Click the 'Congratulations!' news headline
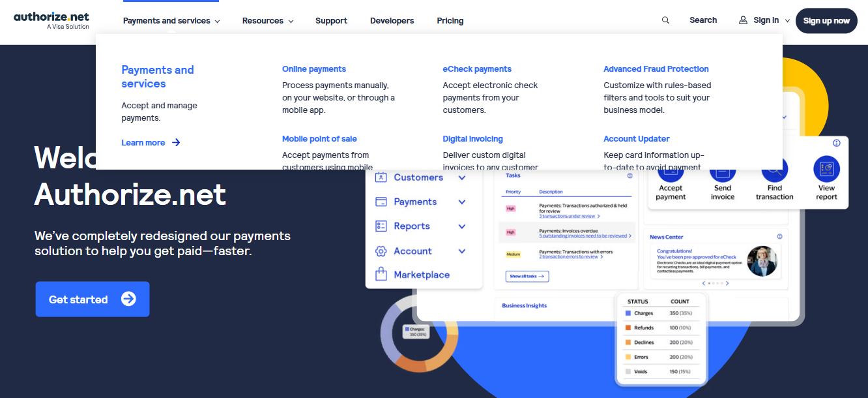This screenshot has height=398, width=868. 674,251
